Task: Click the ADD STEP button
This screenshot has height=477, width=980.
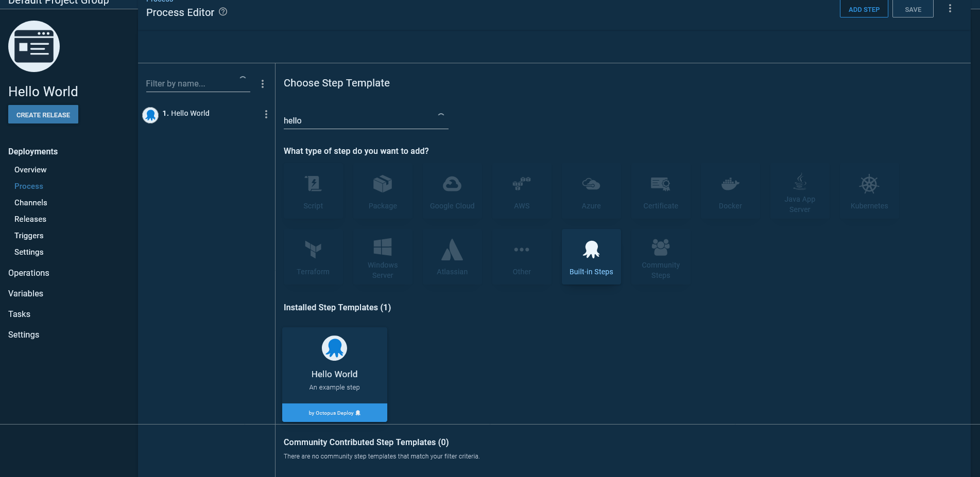Action: [x=864, y=9]
